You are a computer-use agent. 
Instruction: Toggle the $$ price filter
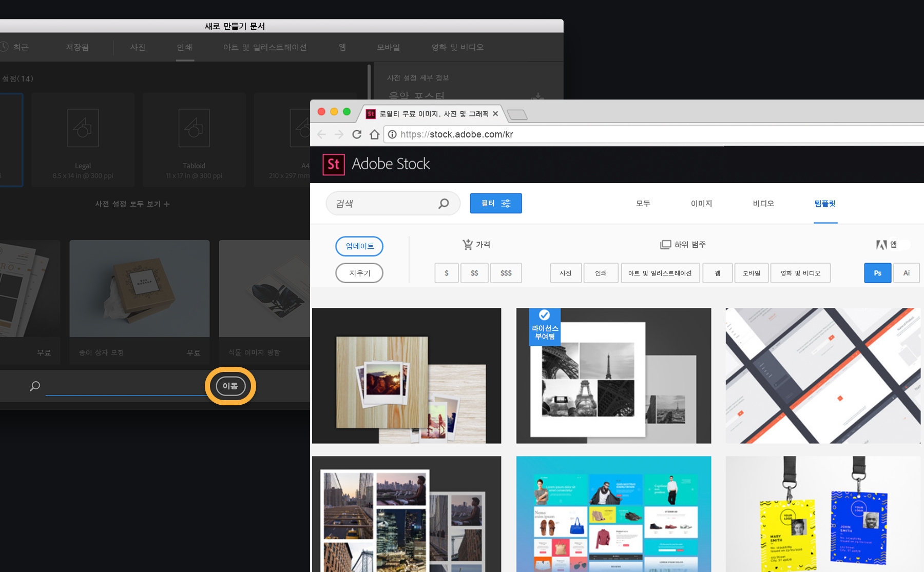pyautogui.click(x=474, y=272)
